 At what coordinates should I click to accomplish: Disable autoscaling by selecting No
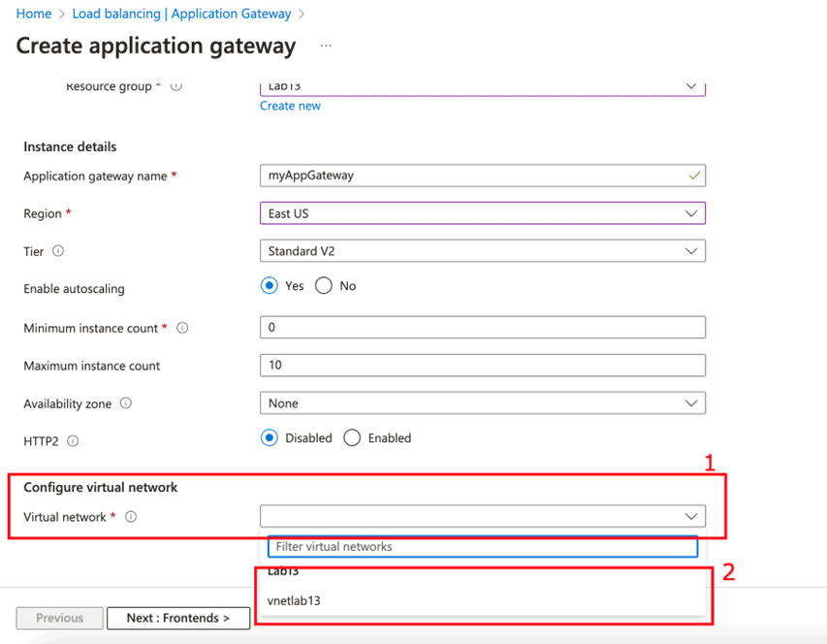click(324, 285)
